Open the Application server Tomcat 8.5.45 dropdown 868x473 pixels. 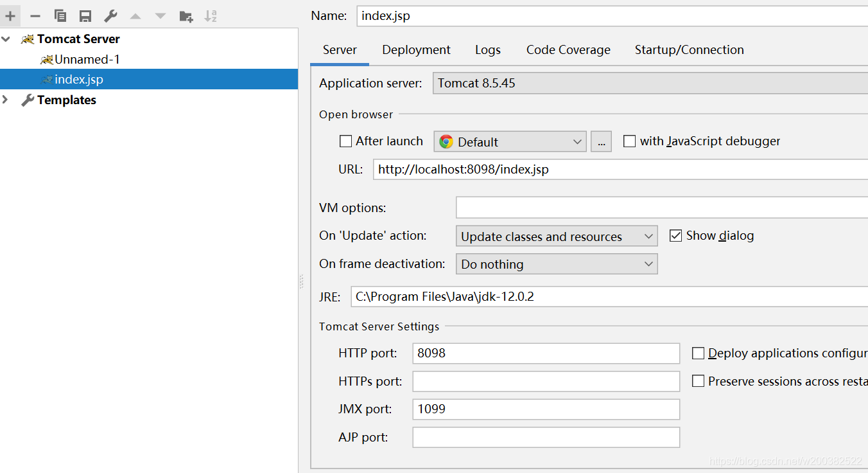click(650, 83)
